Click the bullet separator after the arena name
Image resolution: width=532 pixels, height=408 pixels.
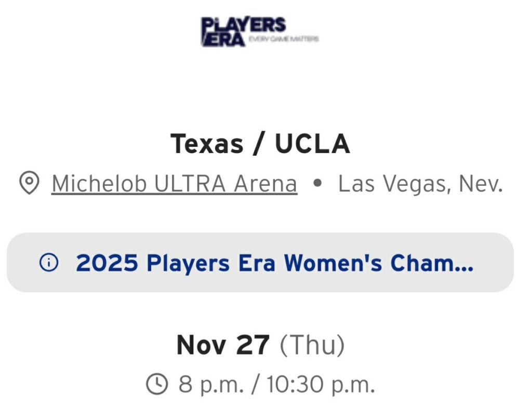coord(318,184)
